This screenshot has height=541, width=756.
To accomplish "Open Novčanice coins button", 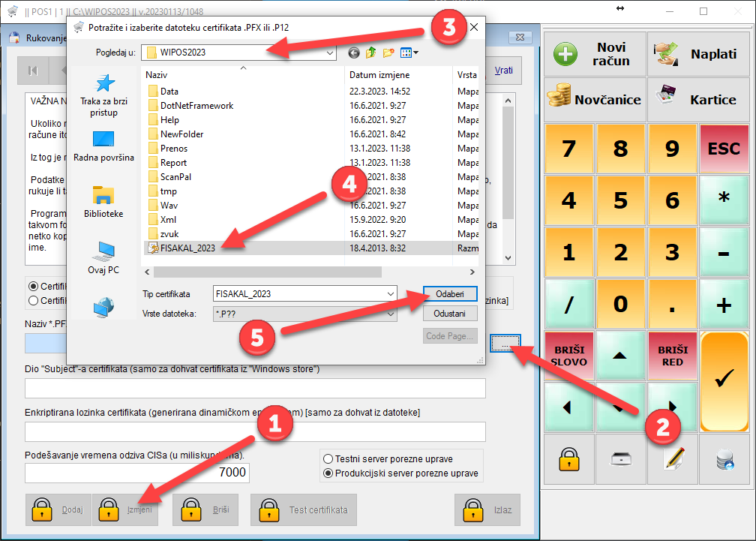I will point(593,99).
